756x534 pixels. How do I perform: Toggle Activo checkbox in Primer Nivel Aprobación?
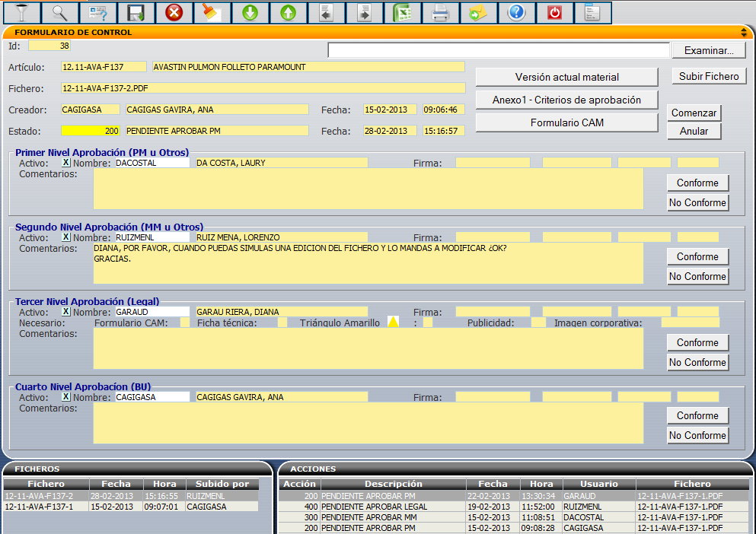tap(65, 163)
